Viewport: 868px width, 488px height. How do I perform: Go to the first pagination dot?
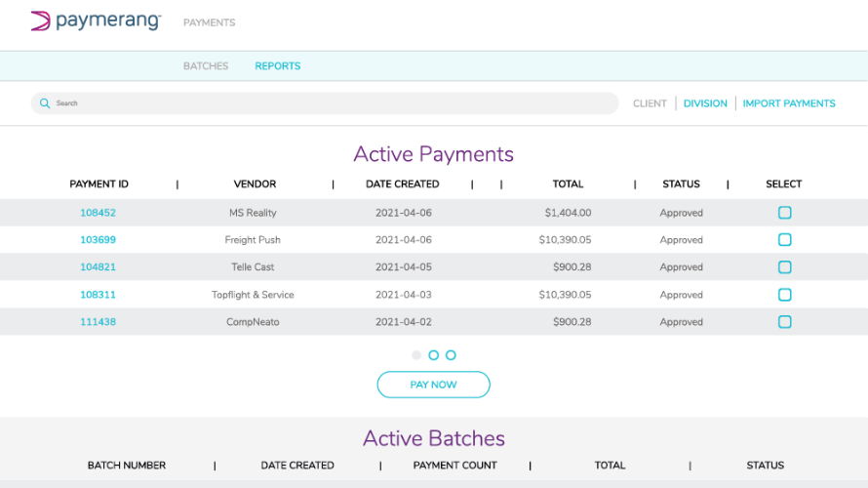[x=416, y=355]
